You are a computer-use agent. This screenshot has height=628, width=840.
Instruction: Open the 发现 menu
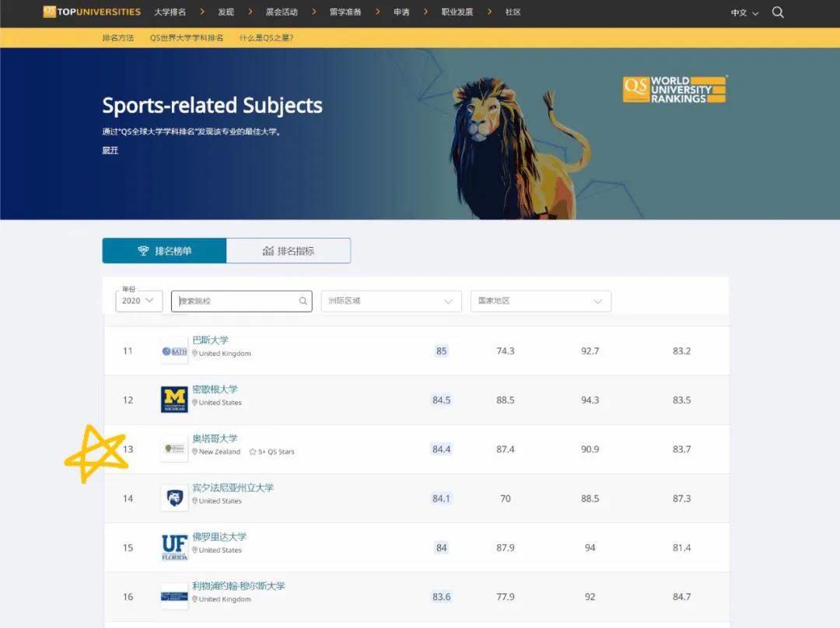(x=226, y=12)
